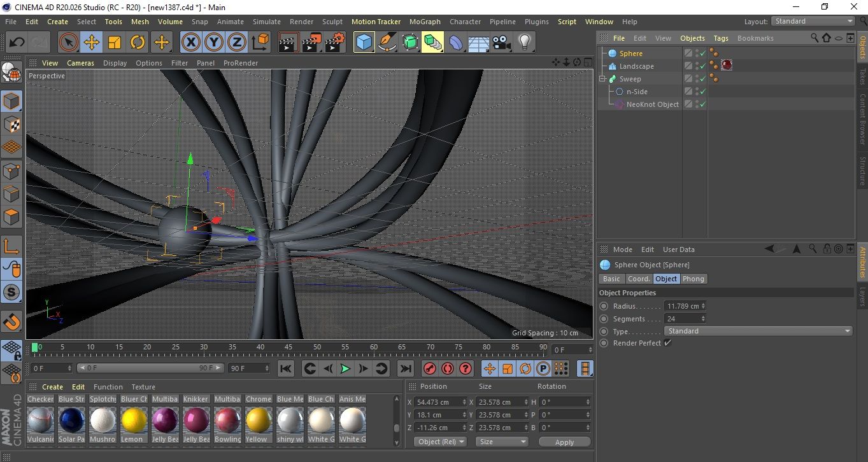Switch to Coord. tab
Viewport: 868px width, 462px height.
pos(639,279)
